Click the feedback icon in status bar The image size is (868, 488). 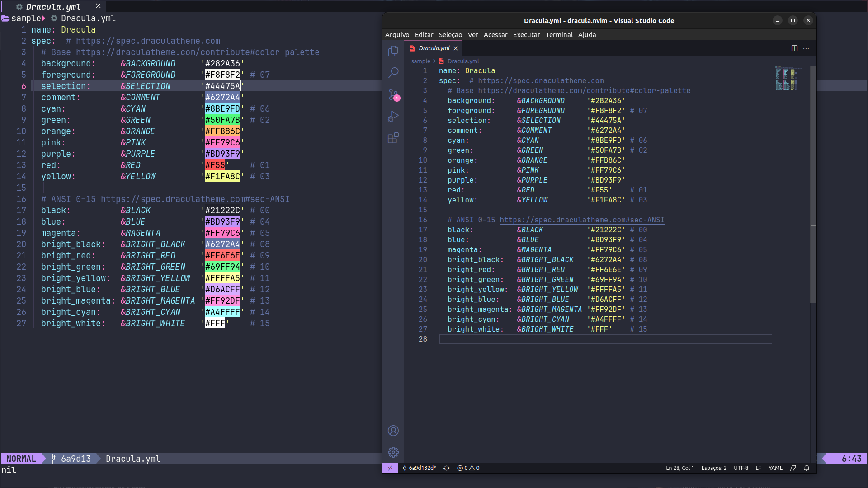coord(793,468)
